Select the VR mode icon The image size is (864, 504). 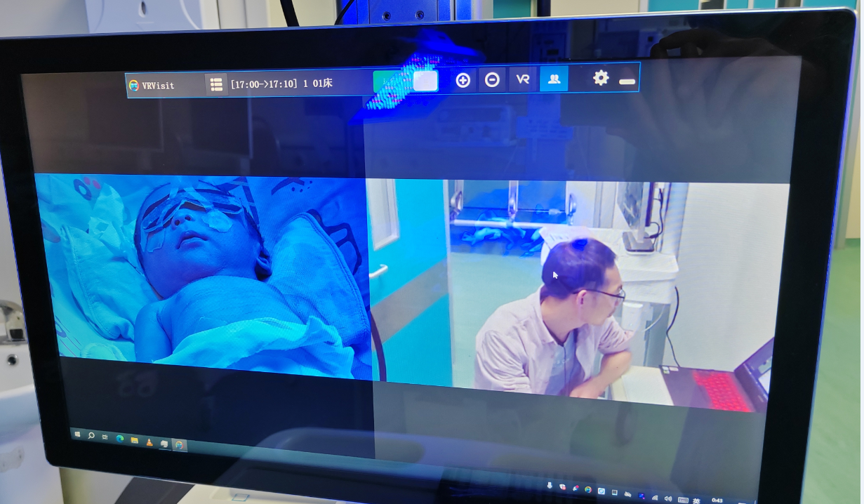[522, 80]
